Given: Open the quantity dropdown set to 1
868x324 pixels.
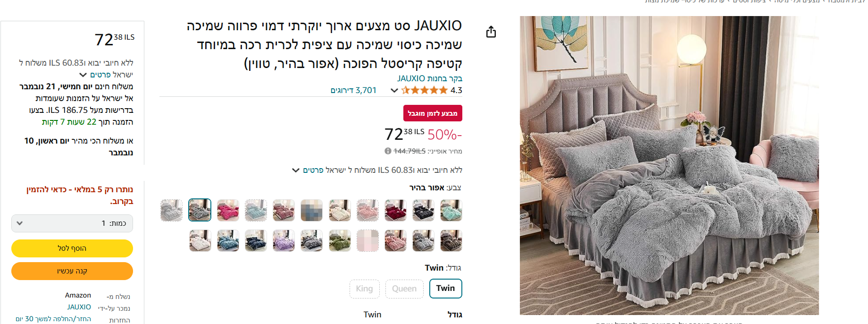Looking at the screenshot, I should (72, 223).
